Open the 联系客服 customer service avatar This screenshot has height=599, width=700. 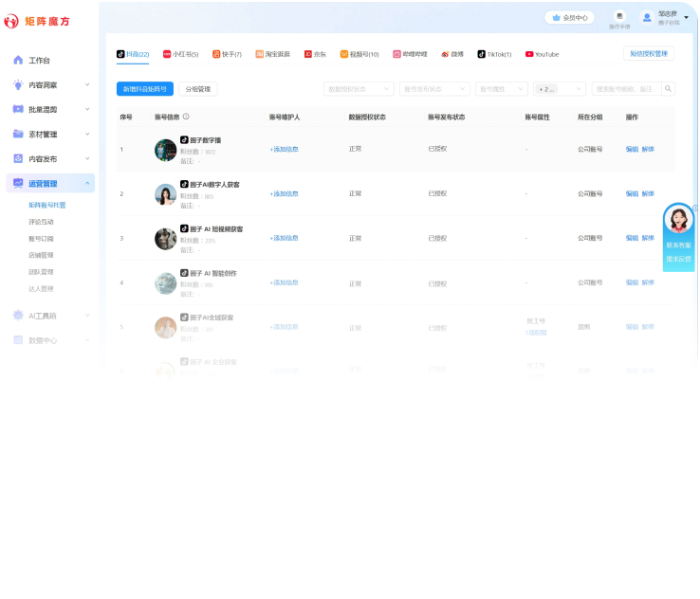click(x=678, y=221)
